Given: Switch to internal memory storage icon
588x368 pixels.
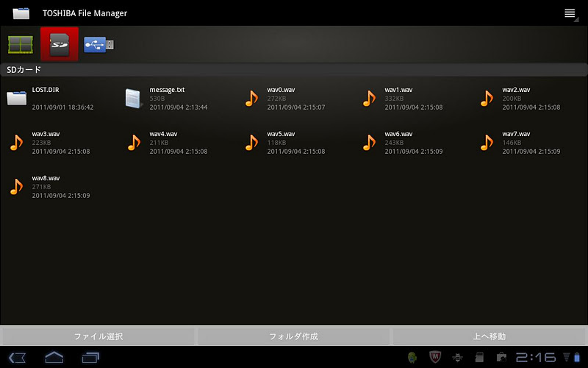Looking at the screenshot, I should 21,45.
